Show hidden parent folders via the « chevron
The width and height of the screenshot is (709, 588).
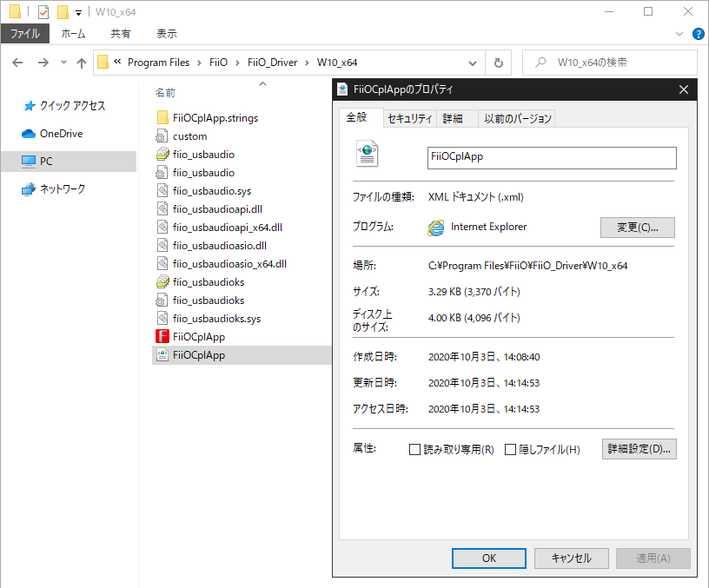117,62
